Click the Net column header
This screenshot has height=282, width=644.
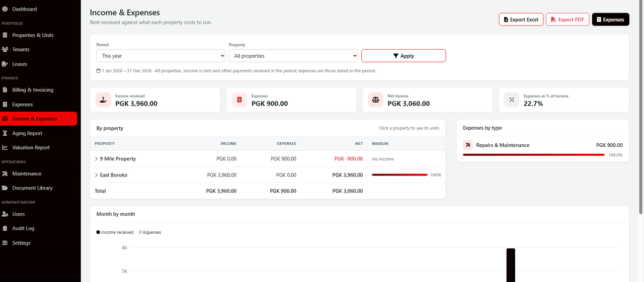click(359, 144)
